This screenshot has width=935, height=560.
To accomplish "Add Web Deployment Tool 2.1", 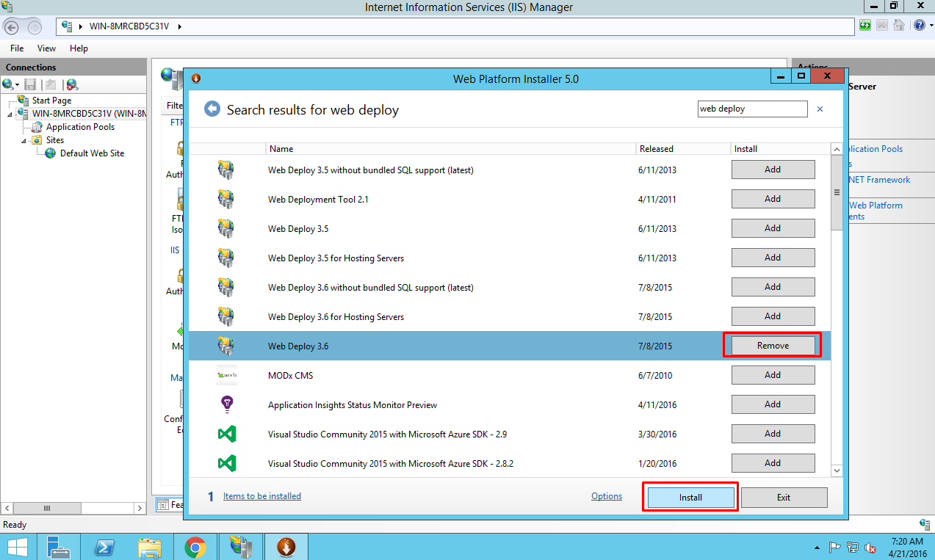I will coord(773,199).
